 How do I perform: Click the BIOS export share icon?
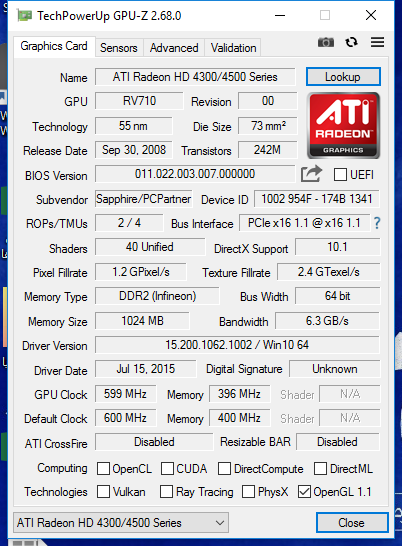pos(311,173)
